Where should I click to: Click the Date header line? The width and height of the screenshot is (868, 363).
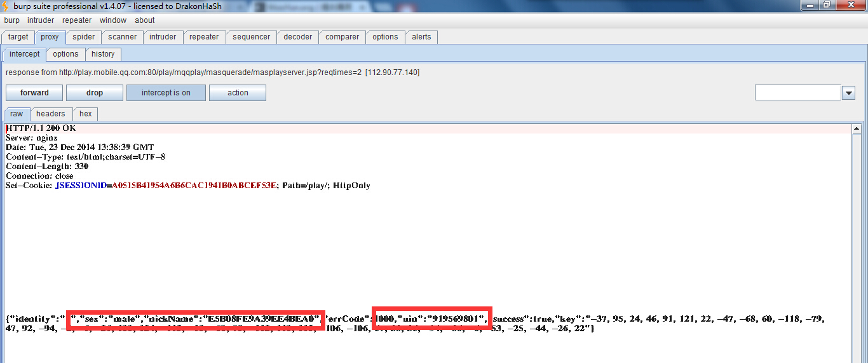pos(79,147)
